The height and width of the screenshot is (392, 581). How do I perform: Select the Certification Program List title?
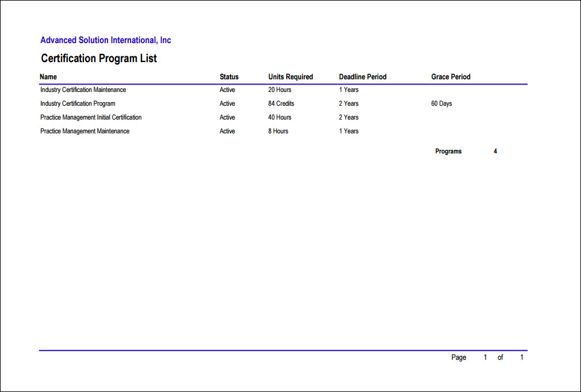pos(98,58)
